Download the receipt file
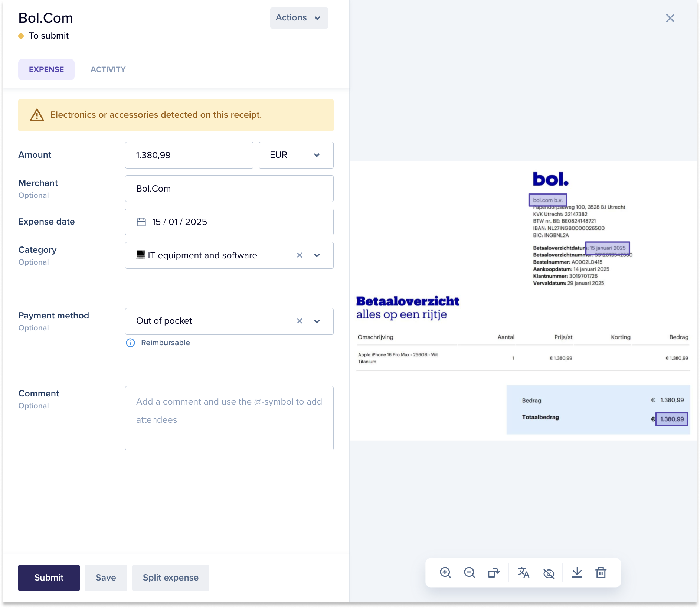Viewport: 700px width, 608px height. coord(577,573)
